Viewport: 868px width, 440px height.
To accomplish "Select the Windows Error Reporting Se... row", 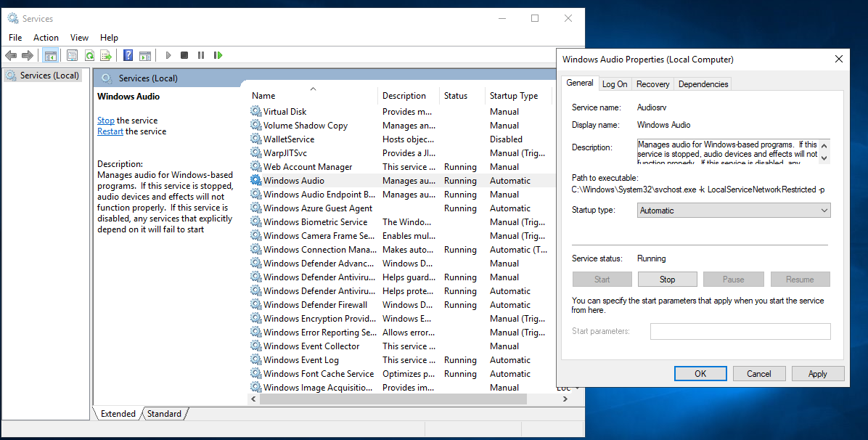I will point(401,333).
